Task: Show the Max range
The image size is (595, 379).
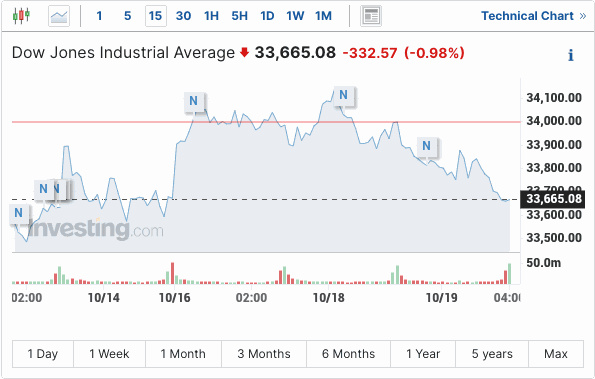Action: (x=556, y=354)
